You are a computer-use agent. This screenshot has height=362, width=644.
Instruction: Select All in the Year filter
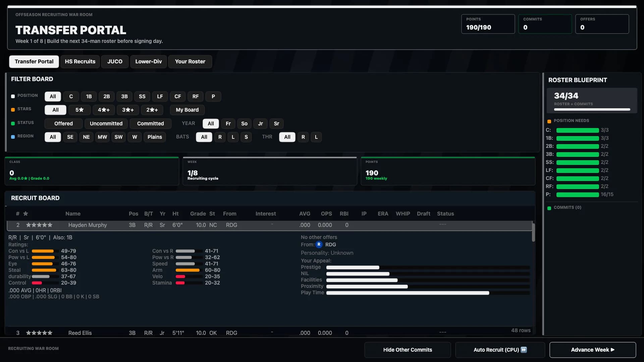pyautogui.click(x=211, y=124)
